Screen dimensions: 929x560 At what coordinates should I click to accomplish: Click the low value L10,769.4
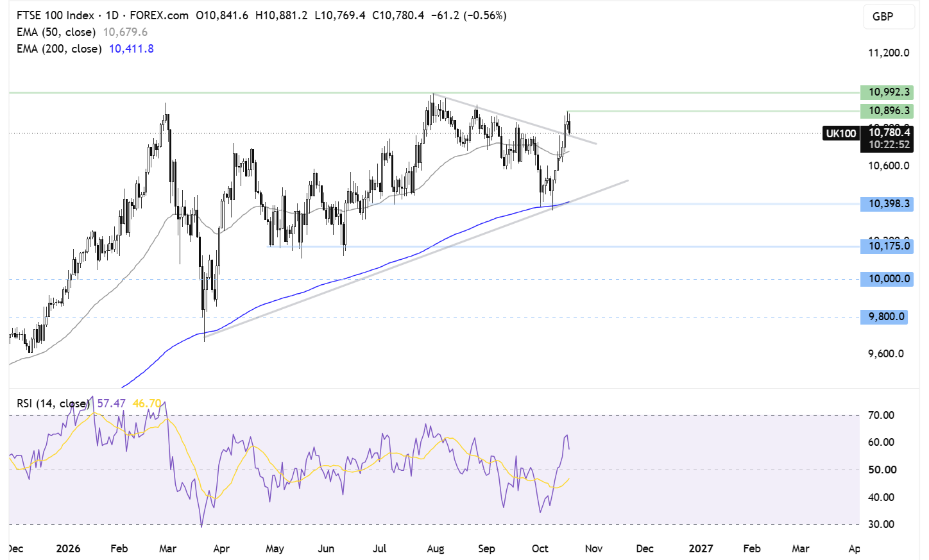(x=340, y=15)
